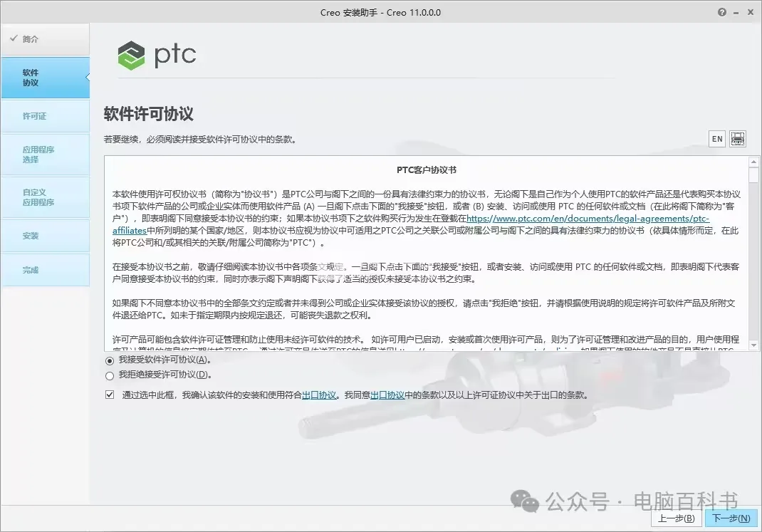Go to the 完成 sidebar step

click(x=45, y=270)
